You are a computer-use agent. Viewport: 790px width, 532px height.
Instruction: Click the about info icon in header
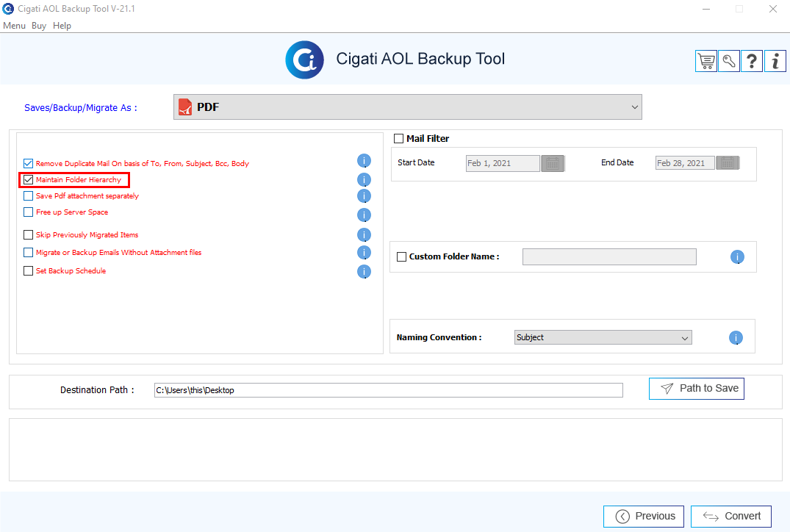click(775, 62)
